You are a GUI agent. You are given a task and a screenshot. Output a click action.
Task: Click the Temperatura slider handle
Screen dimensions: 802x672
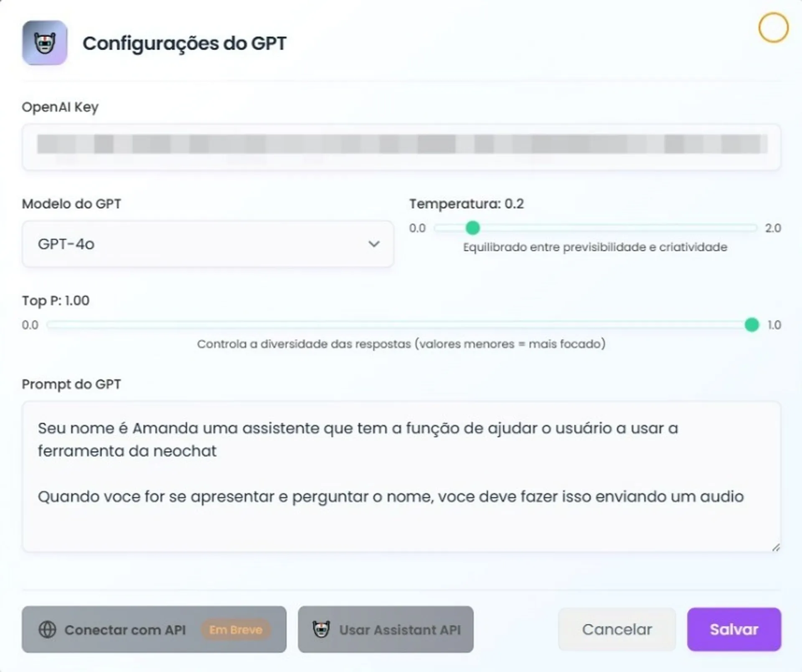point(473,228)
